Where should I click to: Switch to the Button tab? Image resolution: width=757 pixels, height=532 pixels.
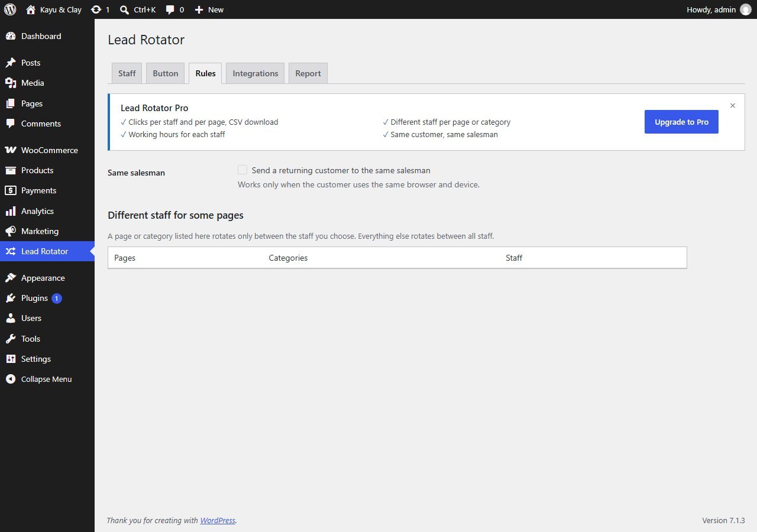point(166,73)
